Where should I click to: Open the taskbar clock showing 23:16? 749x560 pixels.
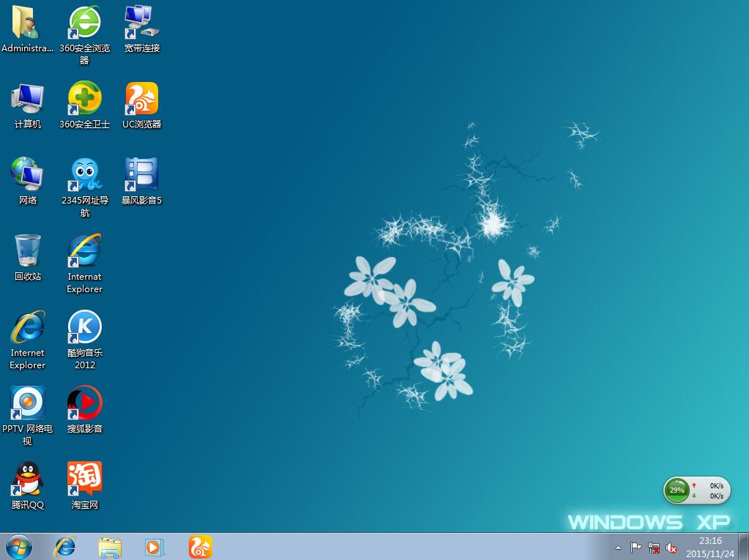click(710, 547)
